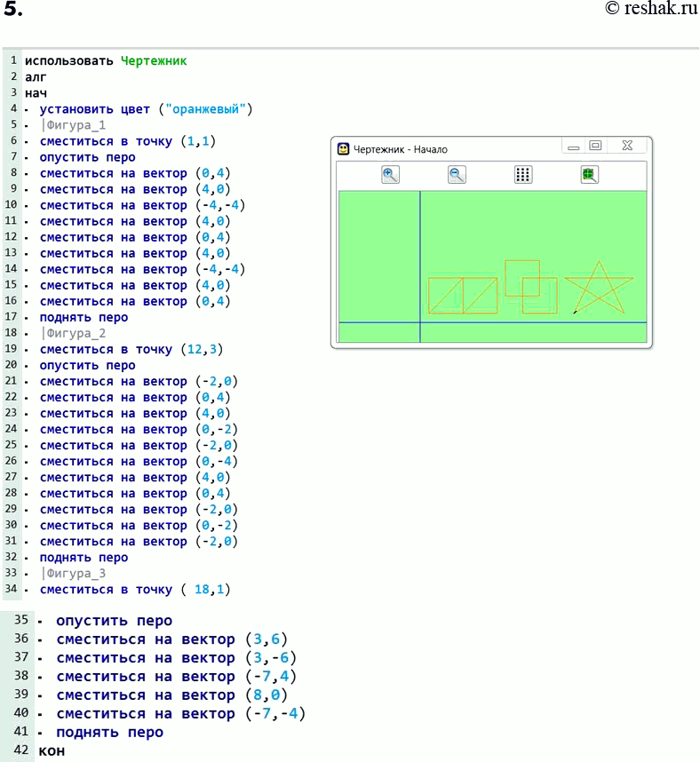This screenshot has width=700, height=762.
Task: Click the star figure in the canvas
Action: click(x=599, y=288)
